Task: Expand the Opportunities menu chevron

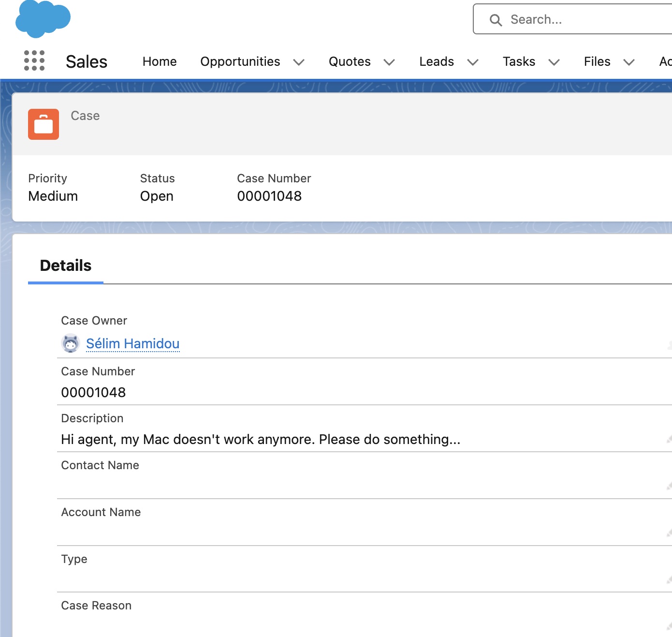Action: point(299,62)
